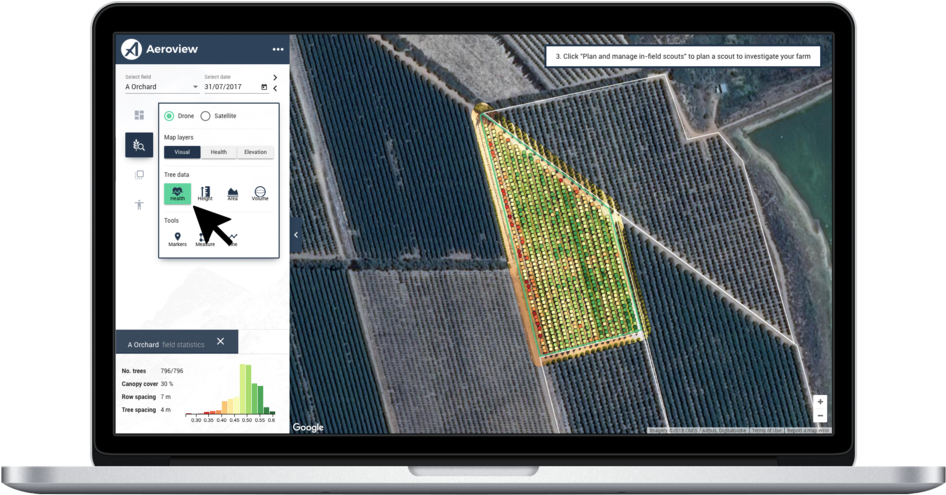Switch map layer to Elevation
The width and height of the screenshot is (946, 495).
click(255, 152)
